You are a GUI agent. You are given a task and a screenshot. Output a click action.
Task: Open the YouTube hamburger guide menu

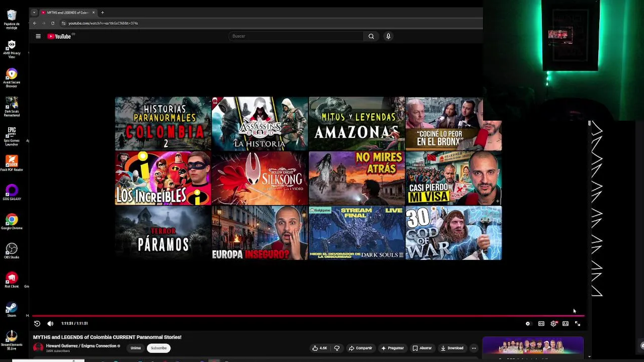38,36
